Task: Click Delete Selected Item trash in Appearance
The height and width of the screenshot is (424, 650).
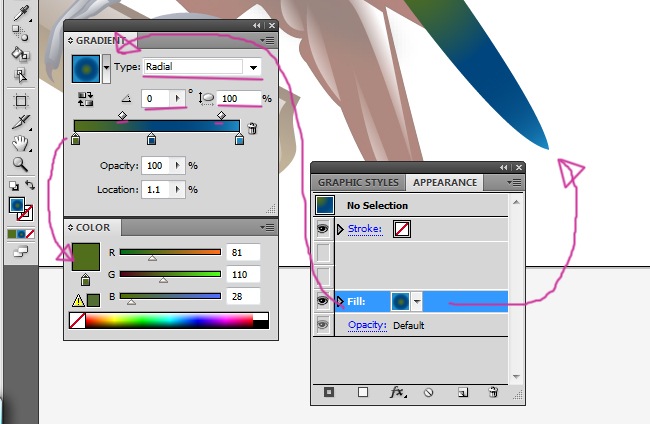Action: click(x=493, y=393)
